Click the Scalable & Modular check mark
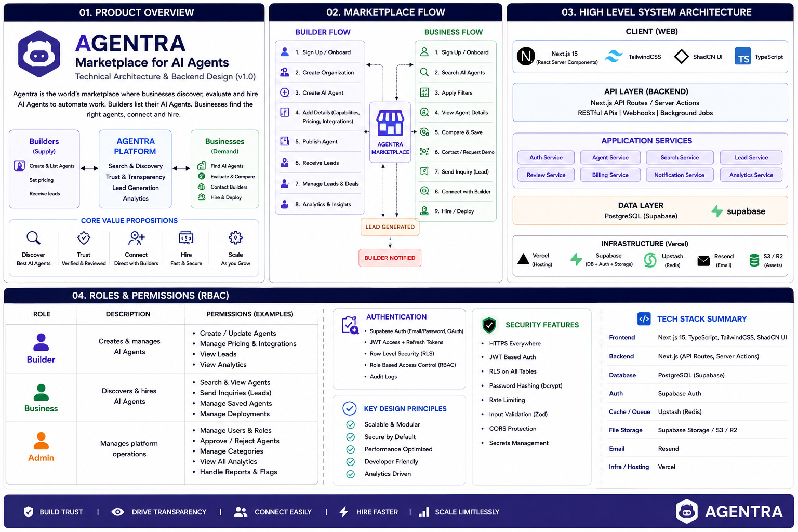Image resolution: width=798 pixels, height=532 pixels. pyautogui.click(x=351, y=424)
